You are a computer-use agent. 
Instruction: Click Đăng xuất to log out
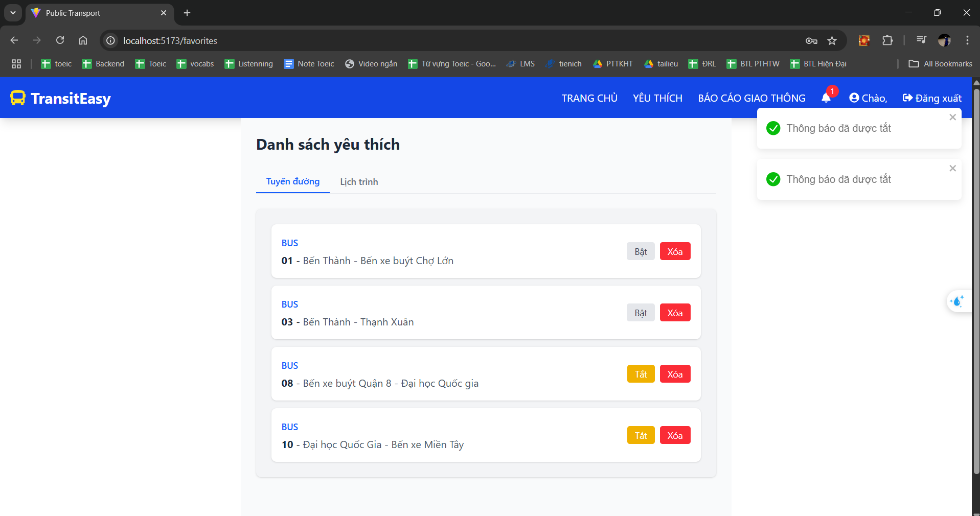pos(932,98)
